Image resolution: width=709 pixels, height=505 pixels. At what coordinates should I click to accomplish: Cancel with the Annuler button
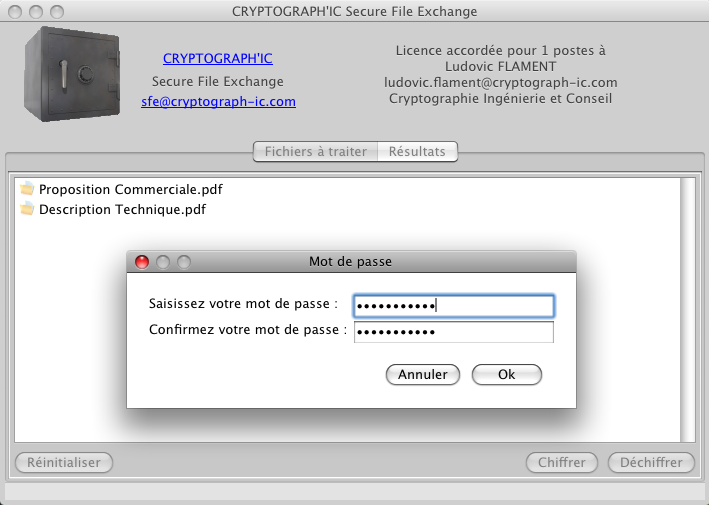click(x=422, y=374)
